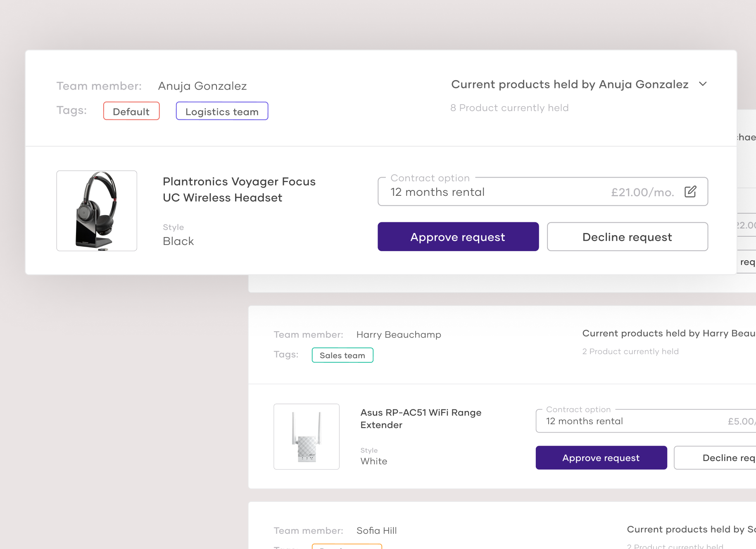Open Current products held by Anuja Gonzalez
Viewport: 756px width, 549px height.
[569, 84]
